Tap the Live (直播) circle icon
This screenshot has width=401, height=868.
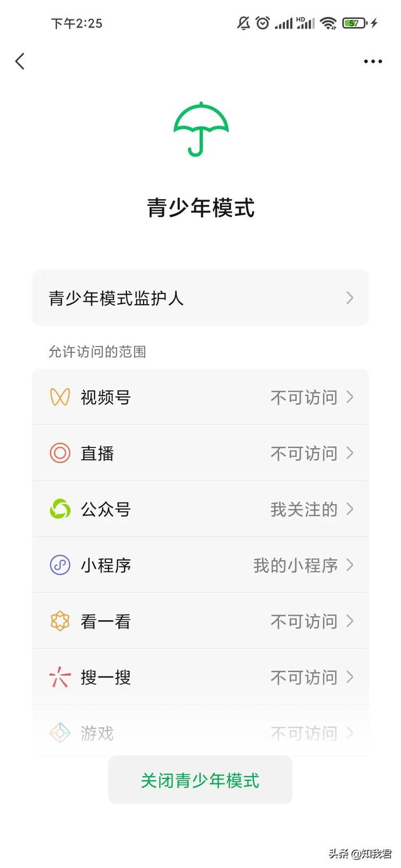click(x=60, y=453)
